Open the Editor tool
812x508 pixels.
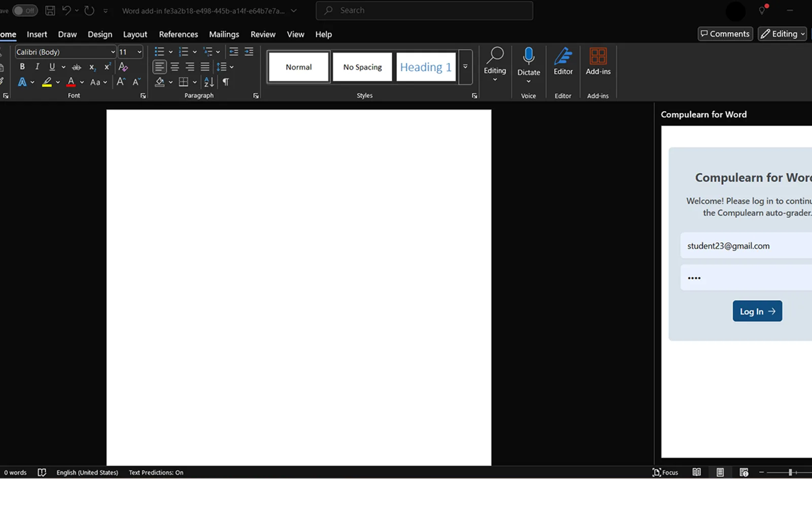tap(563, 61)
